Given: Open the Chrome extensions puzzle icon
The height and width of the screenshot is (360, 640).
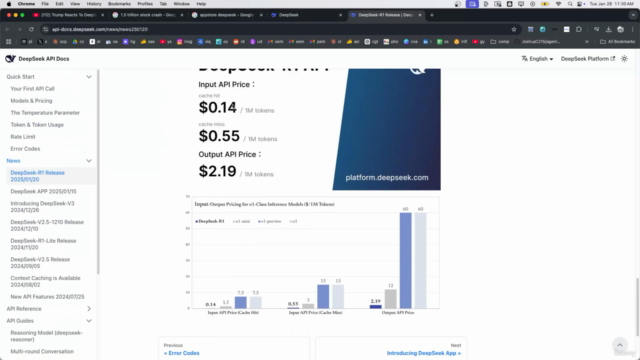Looking at the screenshot, I should pos(579,29).
